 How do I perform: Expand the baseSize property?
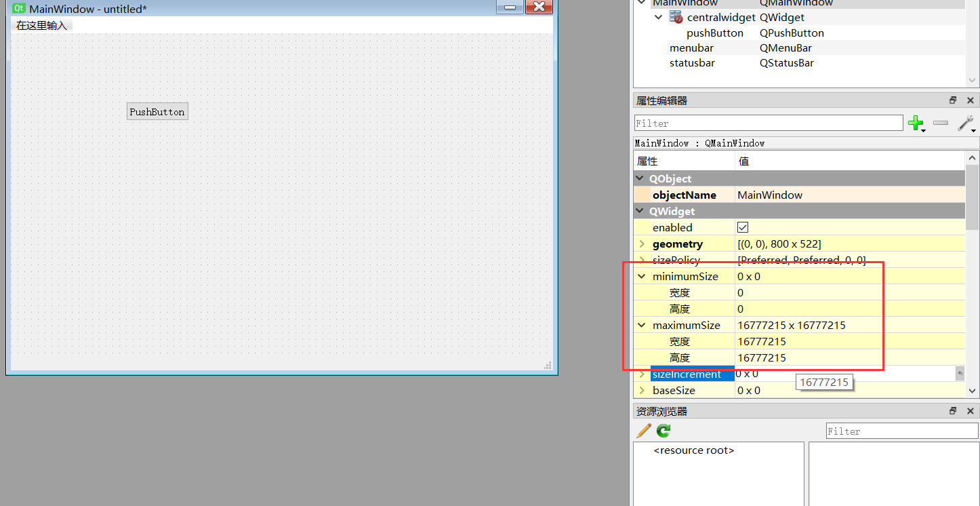(x=642, y=390)
